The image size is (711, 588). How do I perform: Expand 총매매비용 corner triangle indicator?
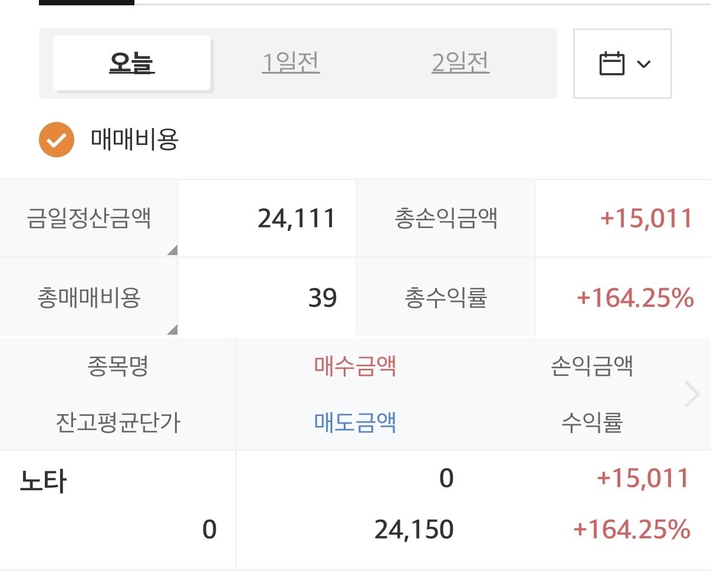click(x=172, y=329)
